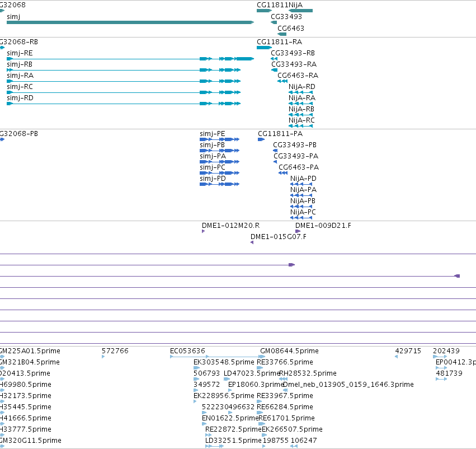Click the 349572 EST label
This screenshot has height=449, width=476.
pyautogui.click(x=206, y=385)
